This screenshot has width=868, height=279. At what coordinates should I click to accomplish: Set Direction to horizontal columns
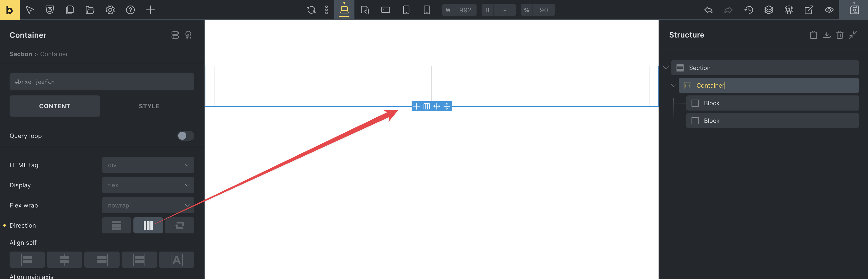(148, 225)
